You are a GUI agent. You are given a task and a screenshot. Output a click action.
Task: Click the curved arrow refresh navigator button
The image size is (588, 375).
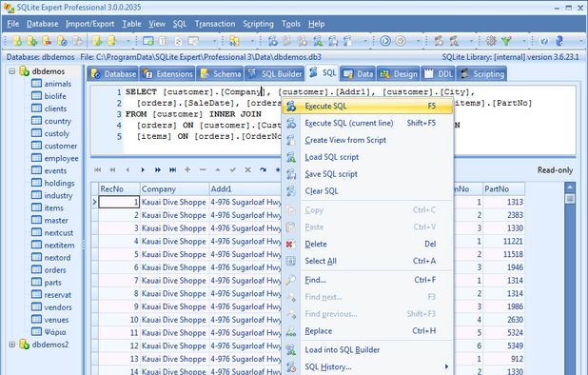coord(263,169)
